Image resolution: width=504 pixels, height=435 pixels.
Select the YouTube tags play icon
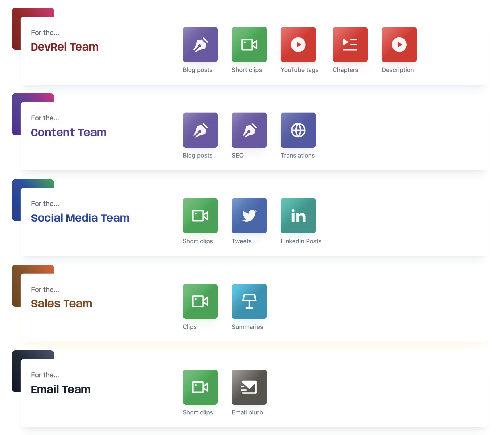pos(298,44)
